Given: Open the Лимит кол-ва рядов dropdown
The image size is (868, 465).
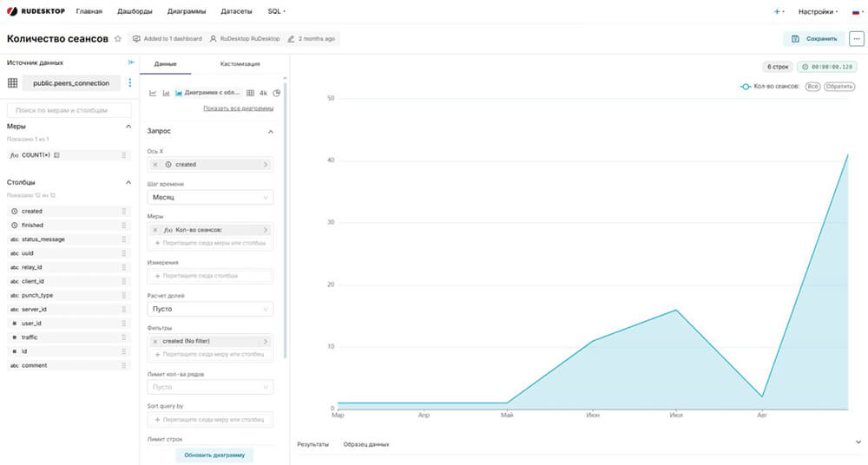Looking at the screenshot, I should (210, 387).
